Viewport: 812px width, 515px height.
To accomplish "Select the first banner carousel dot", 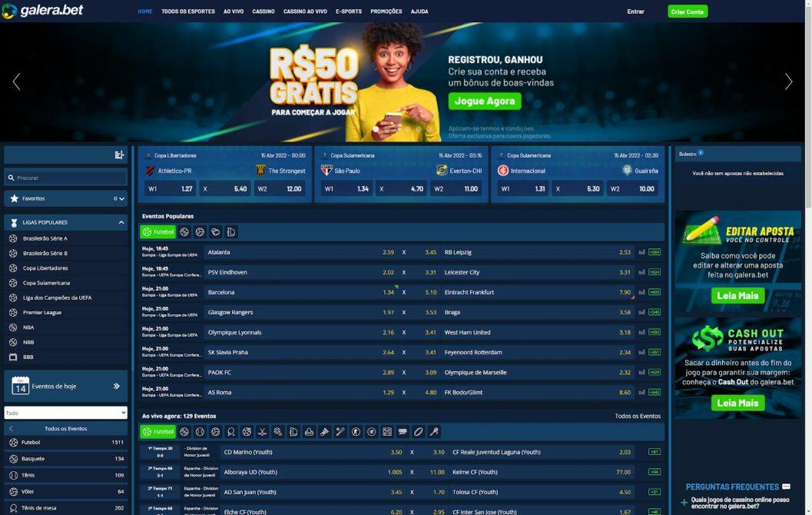I will pos(376,128).
